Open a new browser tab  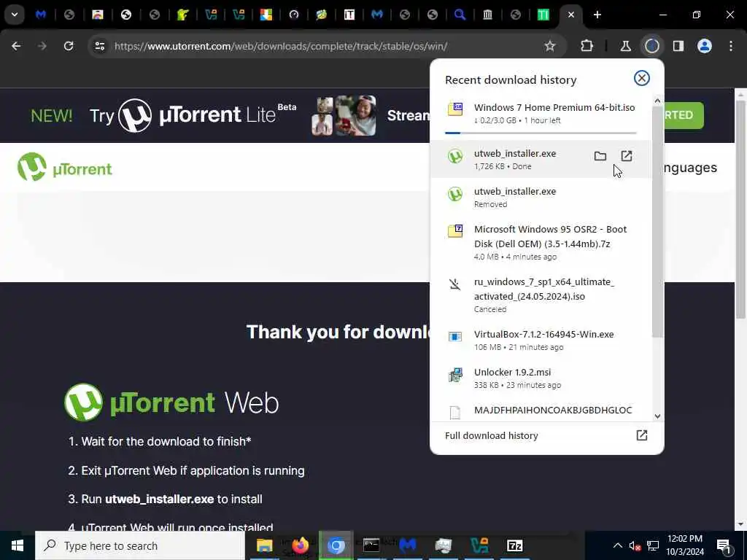(x=597, y=15)
